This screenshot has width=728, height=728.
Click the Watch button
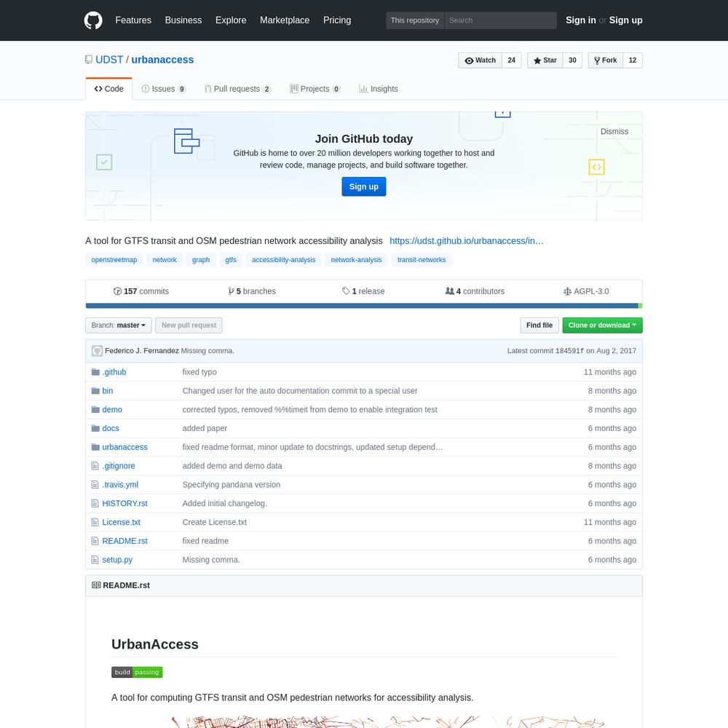click(480, 60)
